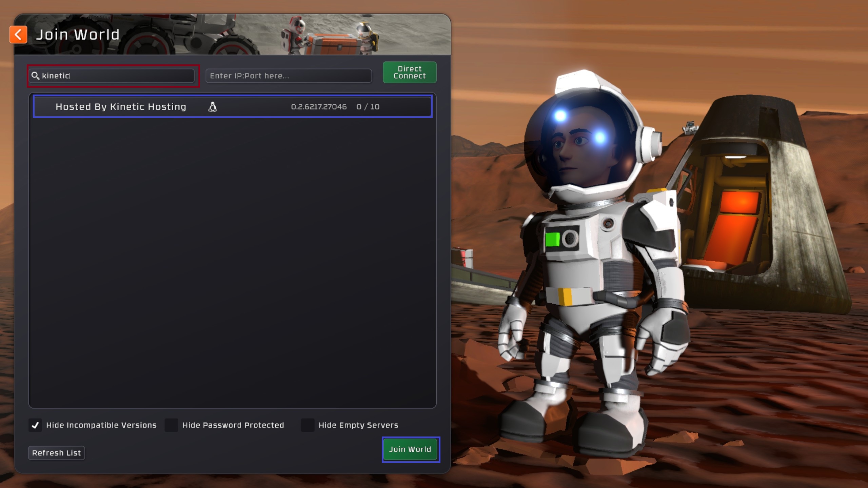Click the Join World title text
This screenshot has width=868, height=488.
[x=78, y=35]
